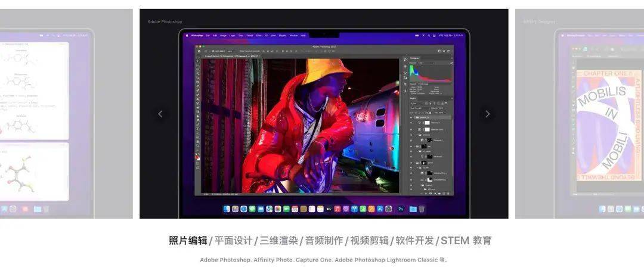This screenshot has width=644, height=271.
Task: Select the 软件开发 category
Action: [414, 241]
